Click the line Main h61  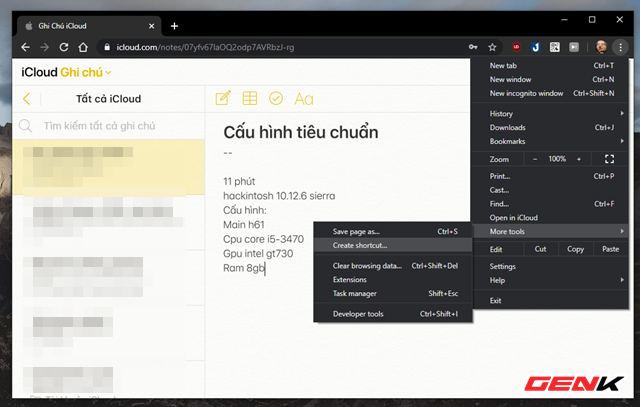(244, 225)
